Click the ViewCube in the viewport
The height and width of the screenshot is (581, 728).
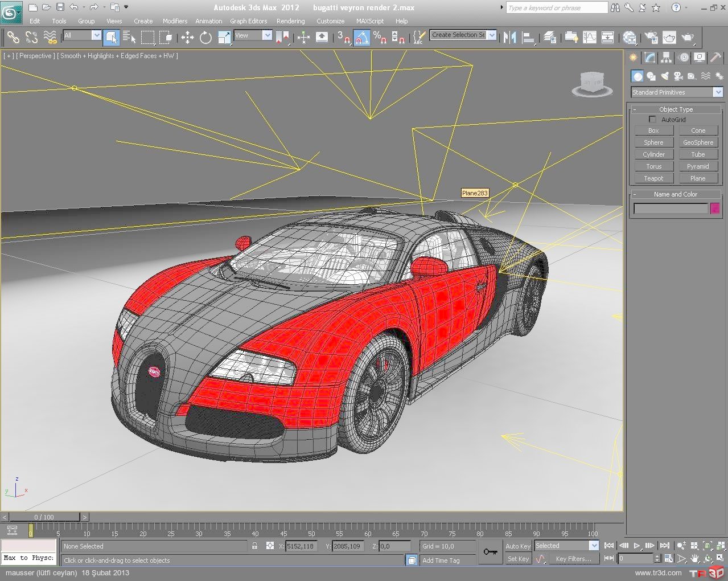coord(592,84)
